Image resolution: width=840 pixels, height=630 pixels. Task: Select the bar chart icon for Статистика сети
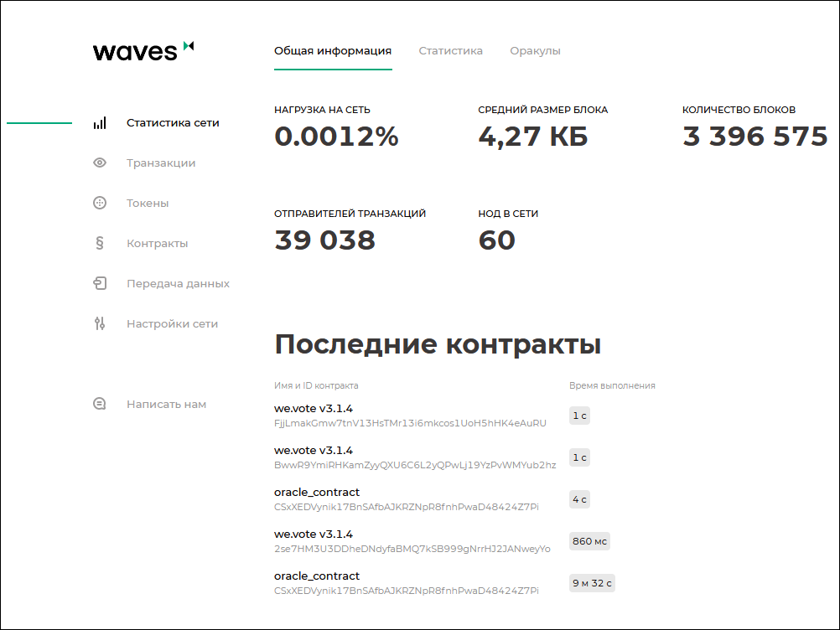click(x=100, y=122)
